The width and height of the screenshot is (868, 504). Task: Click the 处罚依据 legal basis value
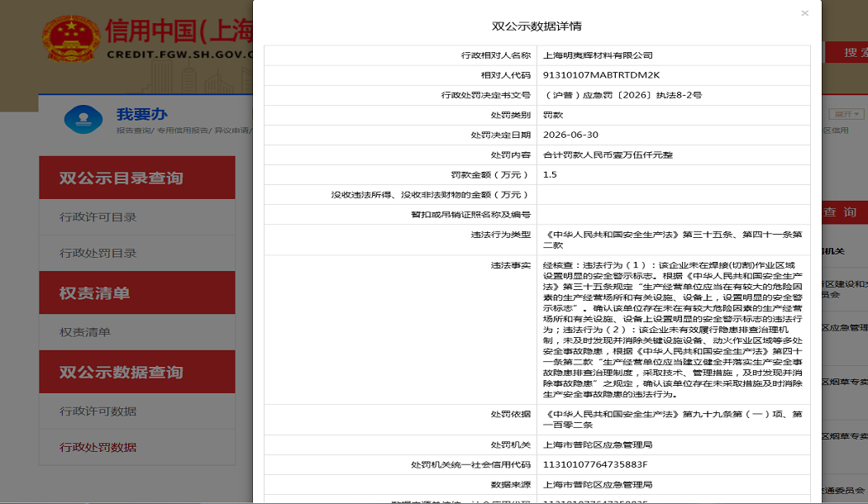pyautogui.click(x=673, y=420)
